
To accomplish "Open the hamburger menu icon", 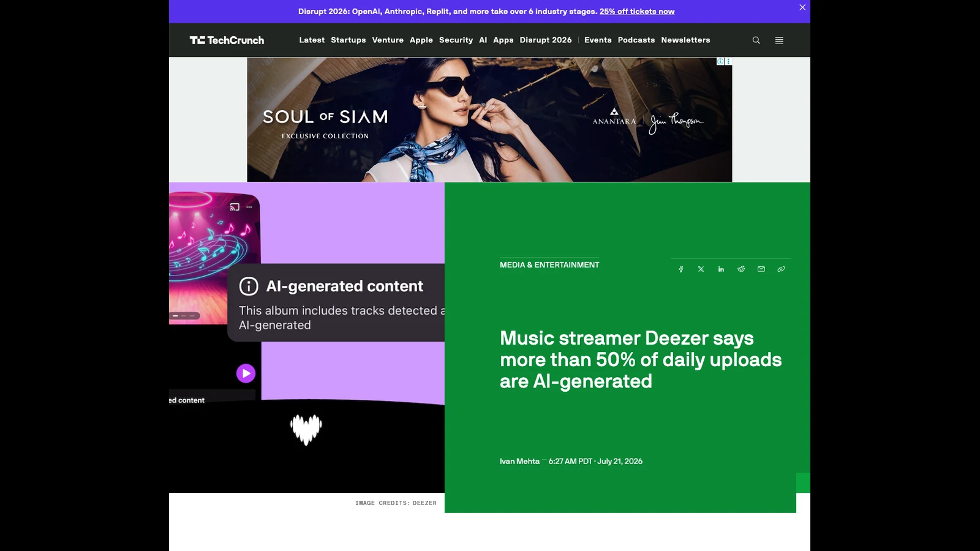I will pos(779,40).
